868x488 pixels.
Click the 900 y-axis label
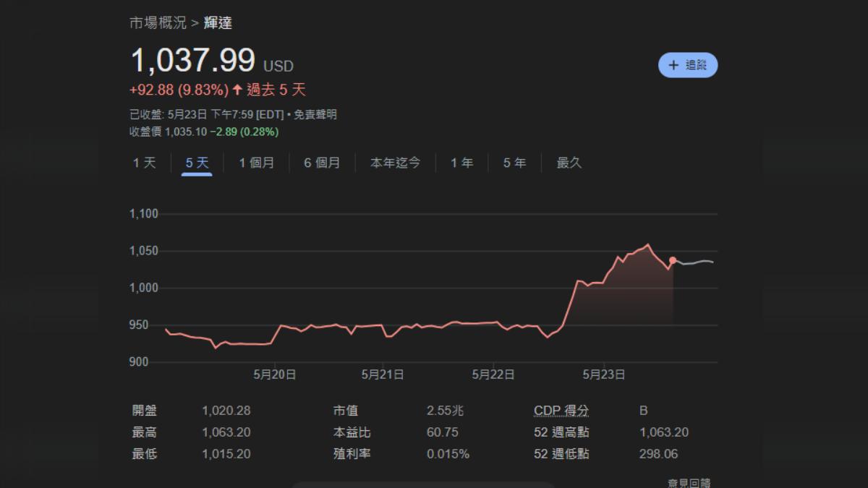138,362
